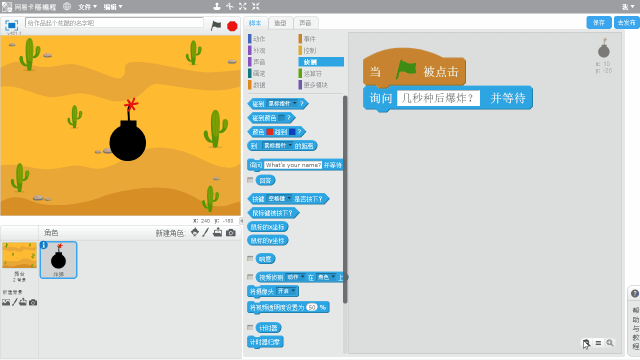Pick the blue swatch in color touching block
This screenshot has width=640, height=360.
(x=292, y=132)
